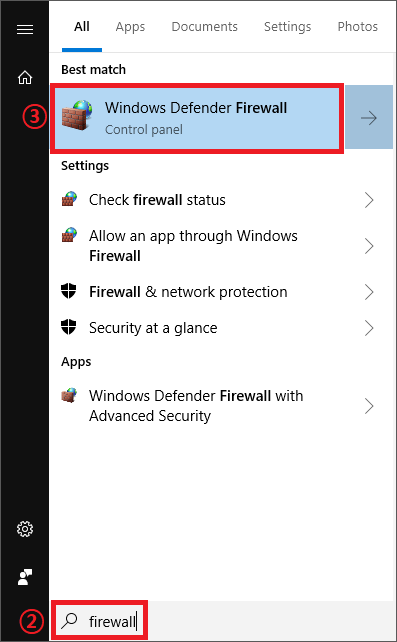Click the shield icon beside Security at a glance
Image resolution: width=397 pixels, height=642 pixels.
[68, 327]
